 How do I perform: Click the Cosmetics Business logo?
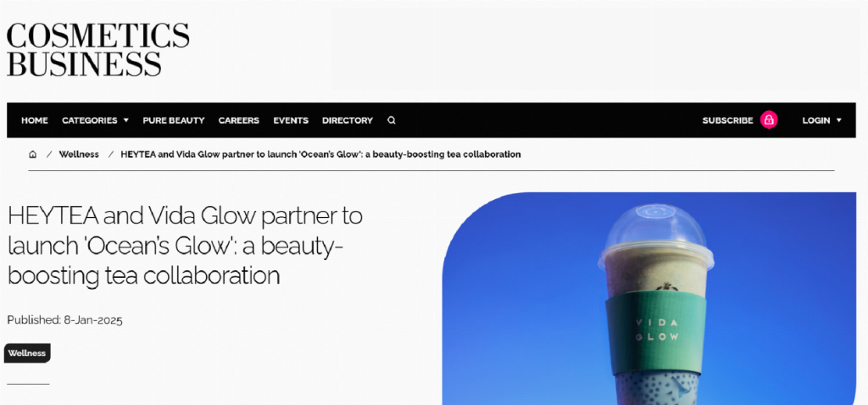point(98,50)
